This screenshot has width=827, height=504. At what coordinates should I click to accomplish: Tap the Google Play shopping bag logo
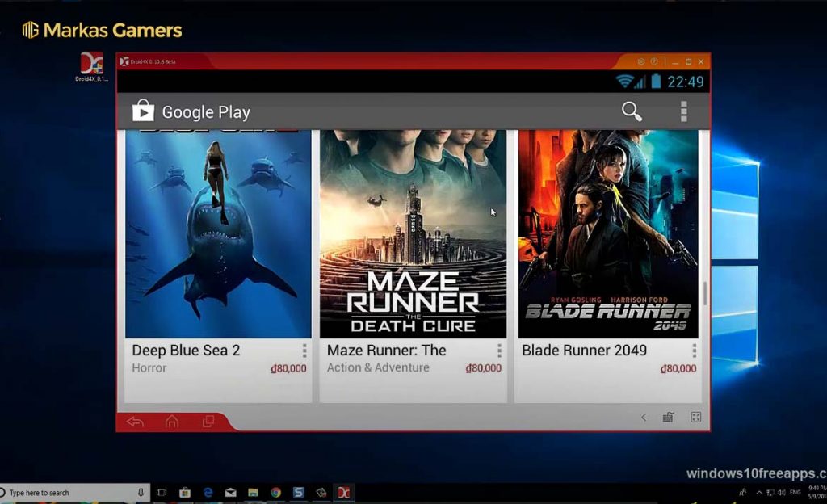[143, 111]
